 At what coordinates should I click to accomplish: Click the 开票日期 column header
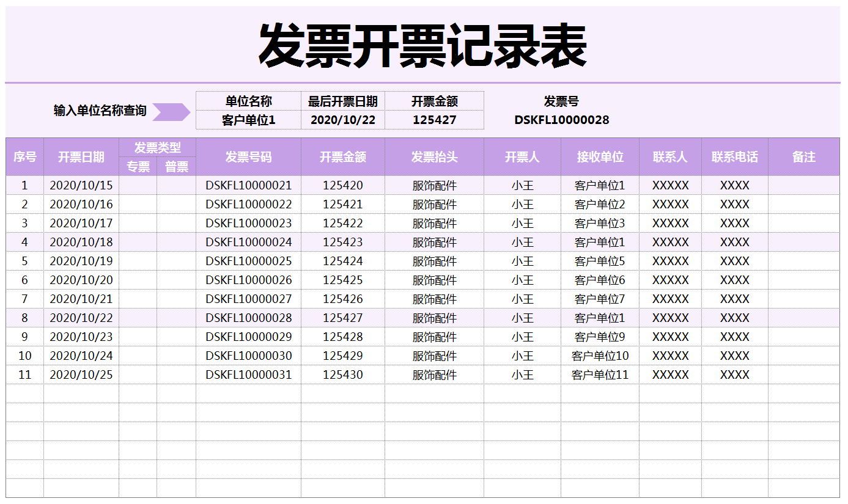[81, 157]
